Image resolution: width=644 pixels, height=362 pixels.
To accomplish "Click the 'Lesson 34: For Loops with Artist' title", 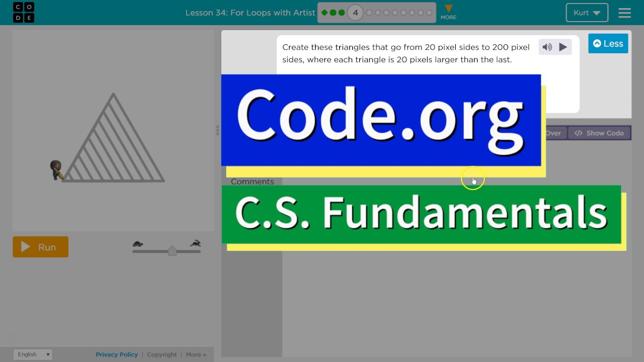I will 250,13.
